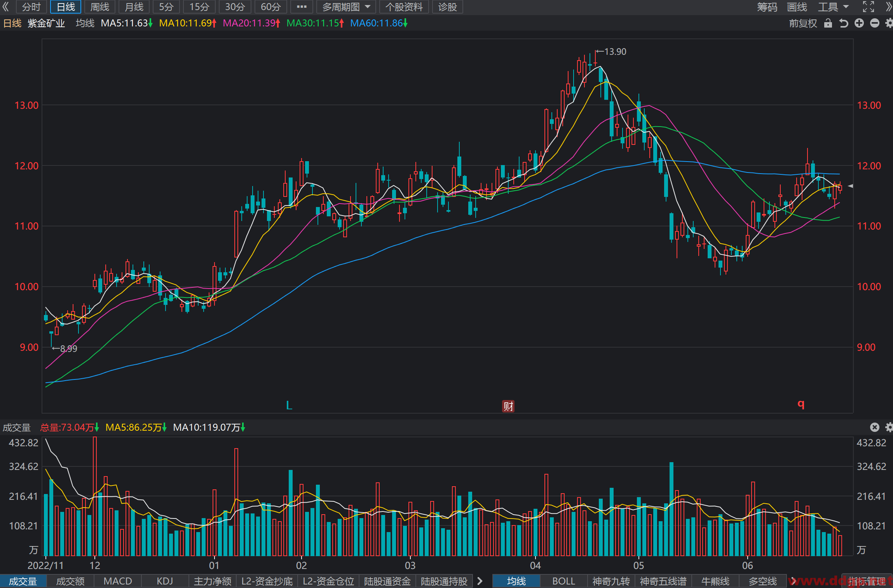Viewport: 893px width, 588px height.
Task: Show more sub-indicator tabs arrow
Action: (480, 581)
